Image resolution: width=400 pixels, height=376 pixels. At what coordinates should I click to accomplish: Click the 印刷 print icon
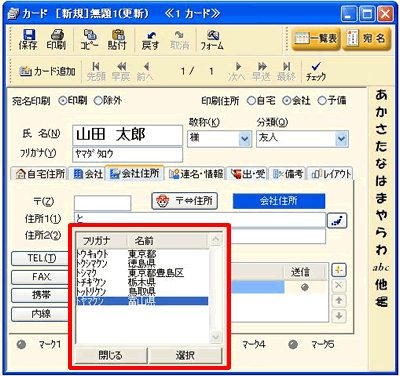point(56,39)
